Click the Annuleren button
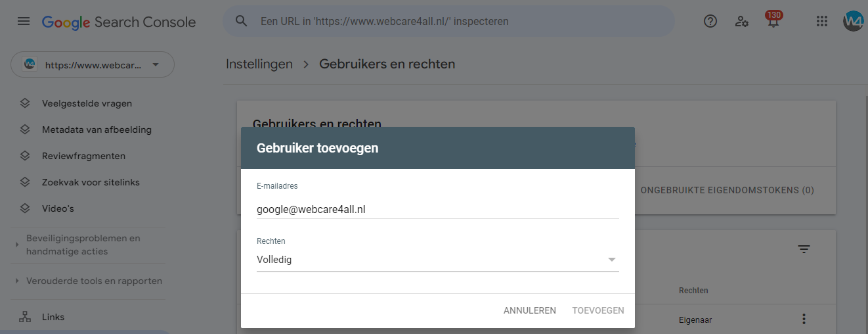The width and height of the screenshot is (868, 334). pos(530,310)
